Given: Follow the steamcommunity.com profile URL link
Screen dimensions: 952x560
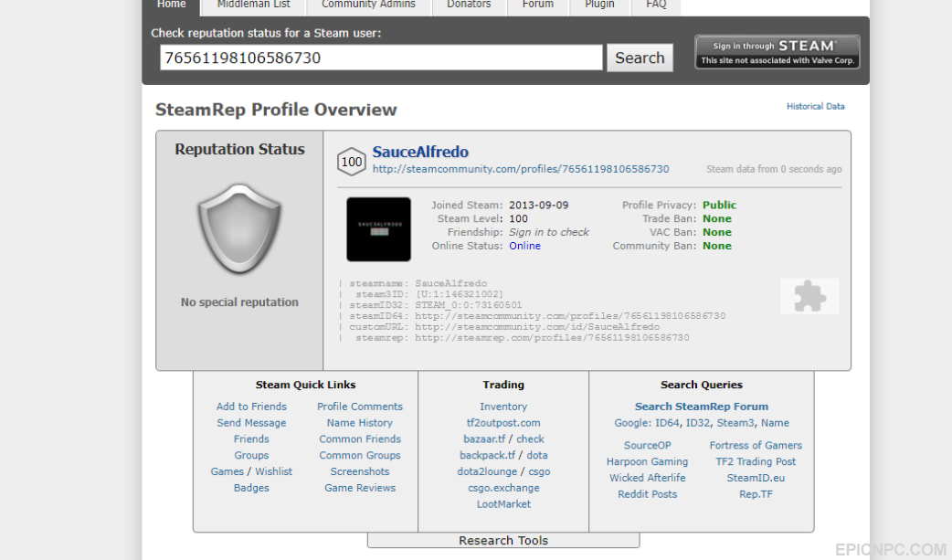Looking at the screenshot, I should click(521, 169).
